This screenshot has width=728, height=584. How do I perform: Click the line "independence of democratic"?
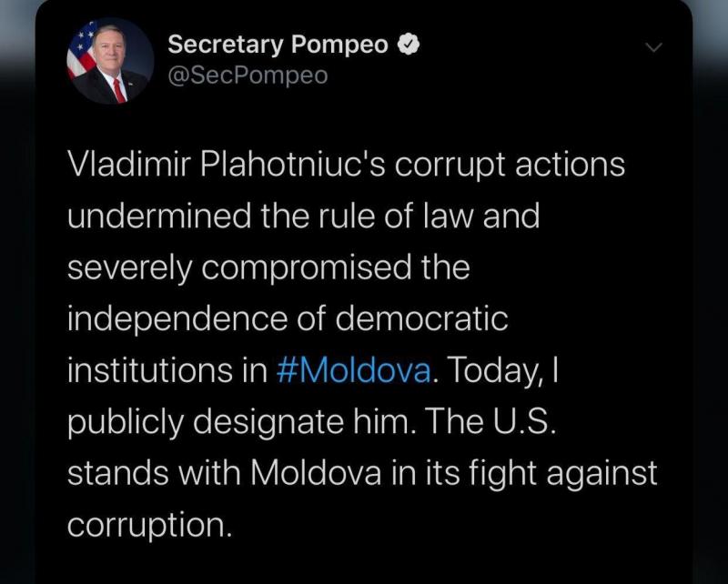(288, 320)
